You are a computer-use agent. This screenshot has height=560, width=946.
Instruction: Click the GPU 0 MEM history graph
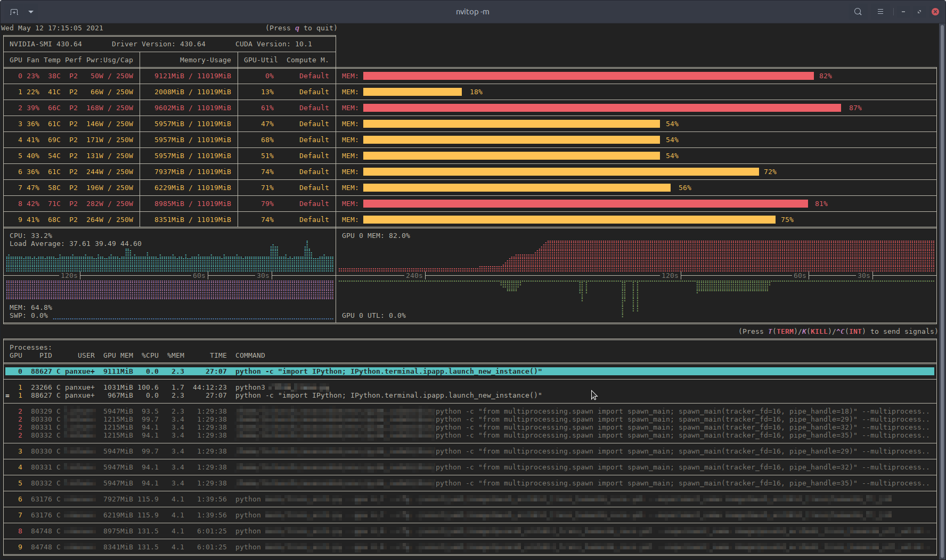(636, 257)
